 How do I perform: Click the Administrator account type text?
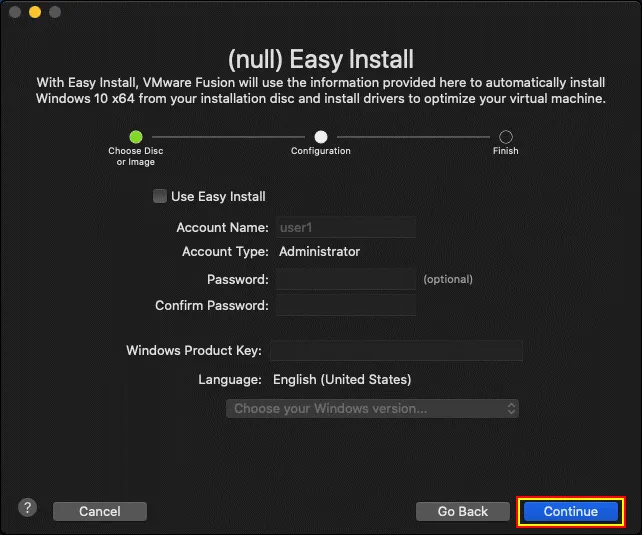coord(319,252)
